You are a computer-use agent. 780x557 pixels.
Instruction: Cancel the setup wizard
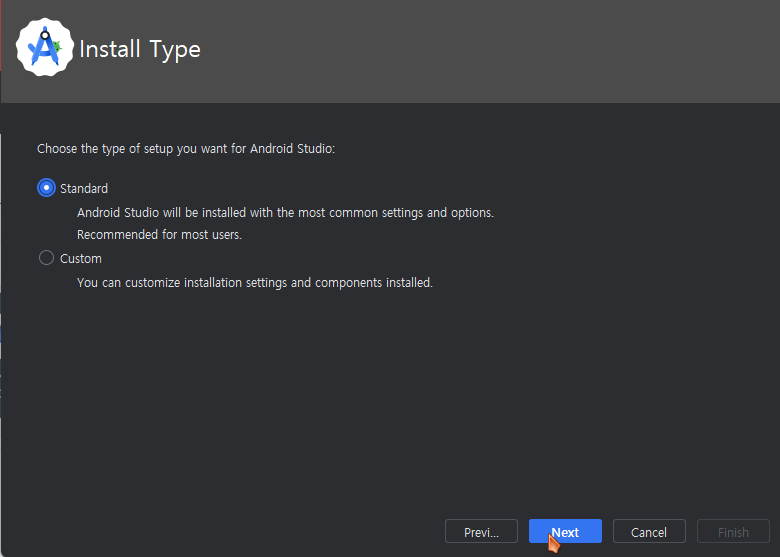pyautogui.click(x=649, y=532)
